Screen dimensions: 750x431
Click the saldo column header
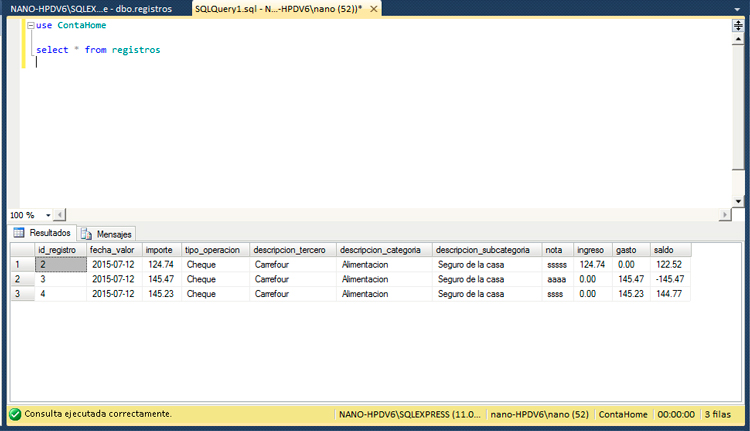pos(671,250)
